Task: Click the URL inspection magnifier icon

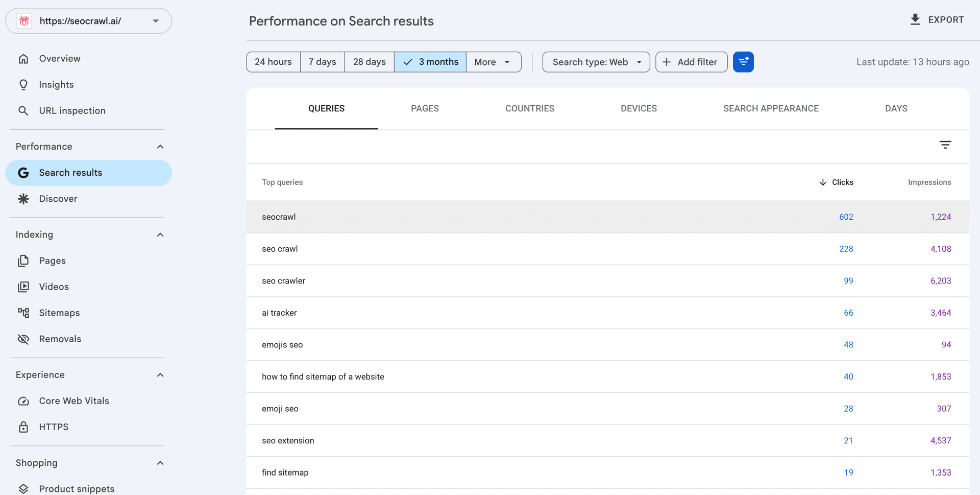Action: (x=23, y=111)
